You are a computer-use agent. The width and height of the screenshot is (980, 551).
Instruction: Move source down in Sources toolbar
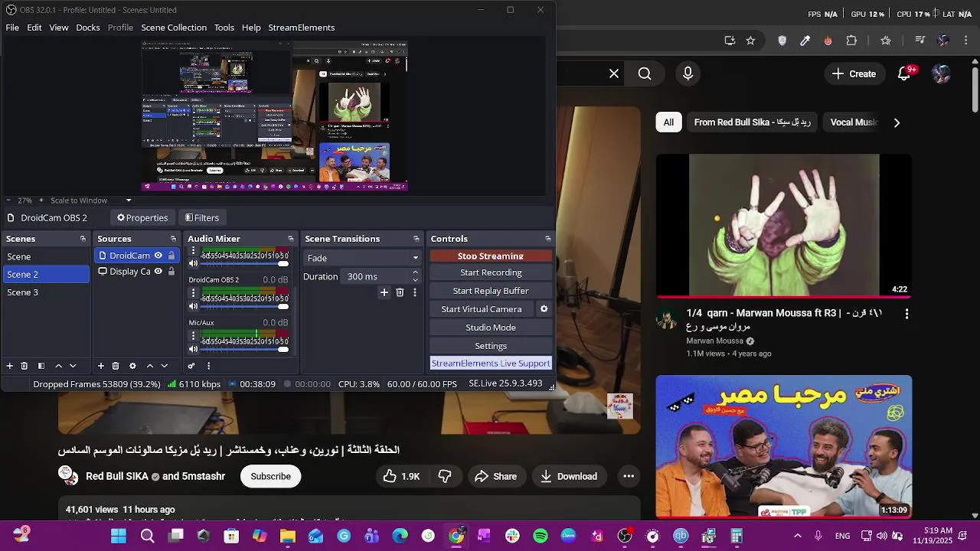tap(164, 366)
